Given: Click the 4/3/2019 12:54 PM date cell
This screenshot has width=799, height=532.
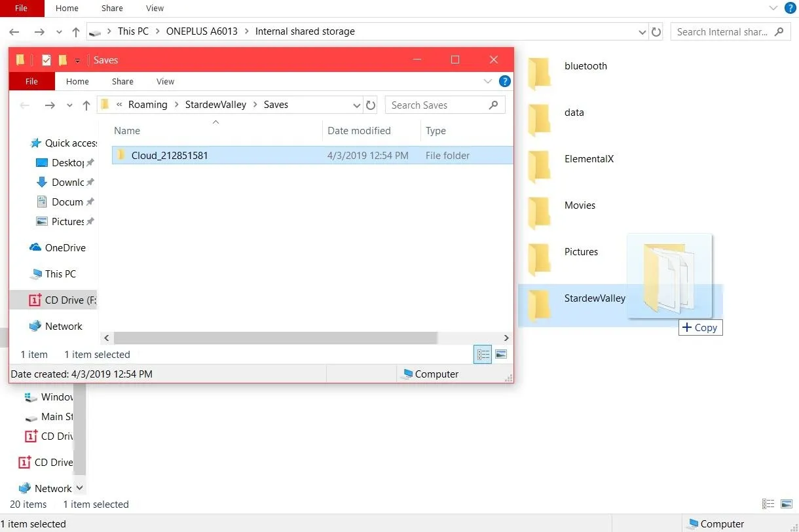Looking at the screenshot, I should point(368,156).
